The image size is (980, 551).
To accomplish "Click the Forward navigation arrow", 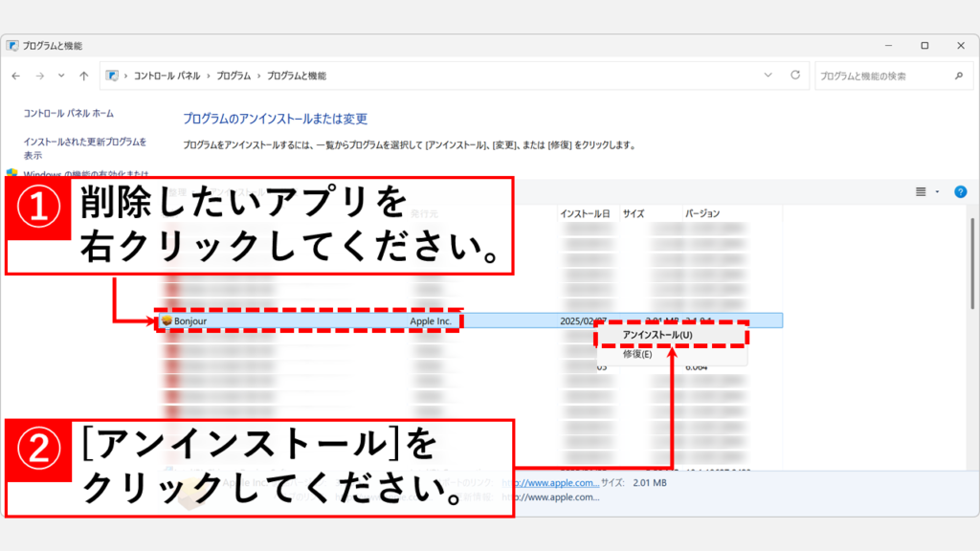I will [x=39, y=76].
